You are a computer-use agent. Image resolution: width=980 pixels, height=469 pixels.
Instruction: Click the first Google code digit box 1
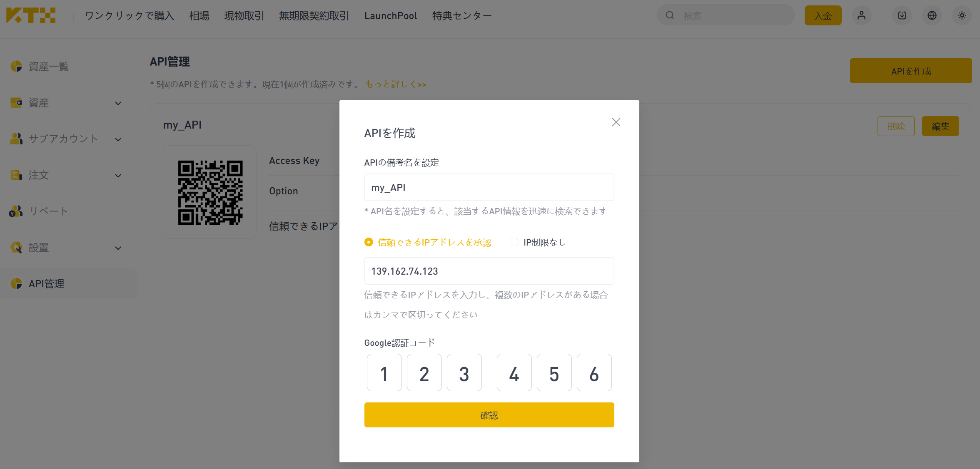384,372
